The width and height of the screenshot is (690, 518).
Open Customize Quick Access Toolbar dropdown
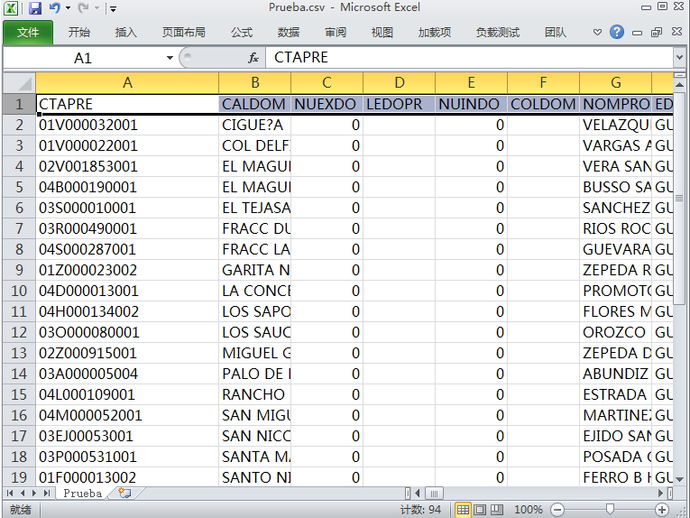pyautogui.click(x=113, y=8)
